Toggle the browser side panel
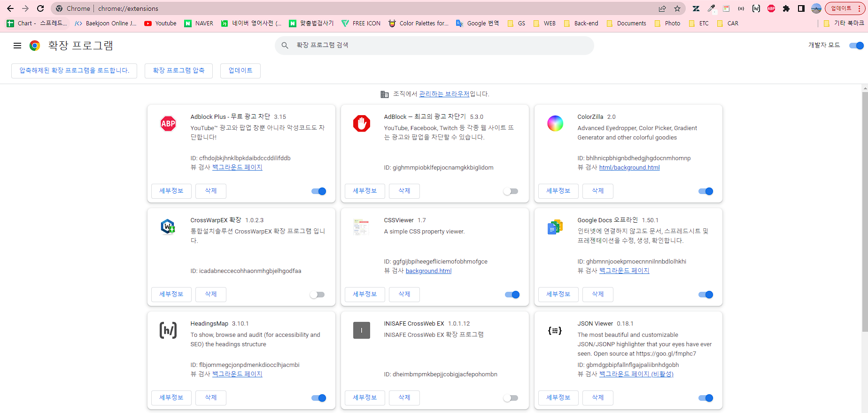The height and width of the screenshot is (413, 868). [801, 8]
